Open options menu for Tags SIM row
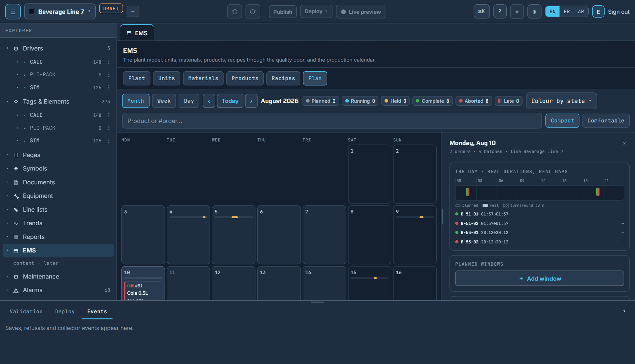The image size is (635, 364). 109,141
